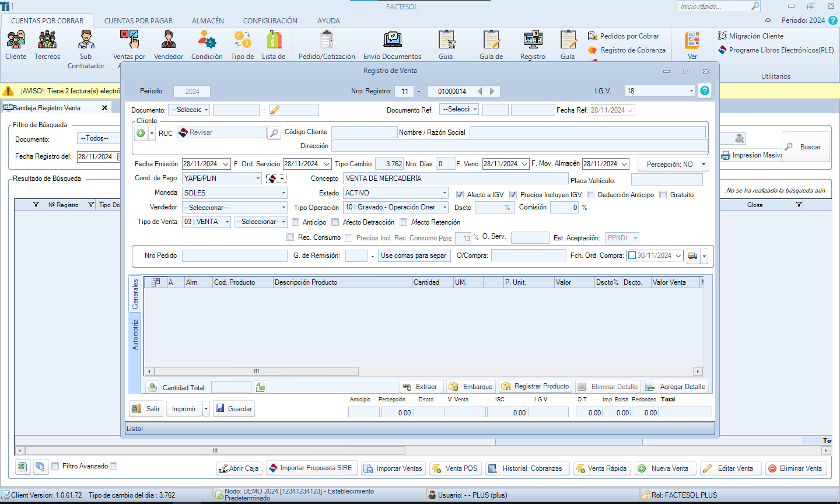Select the Automotriz vertical tab
Viewport: 840px width, 504px height.
point(135,335)
